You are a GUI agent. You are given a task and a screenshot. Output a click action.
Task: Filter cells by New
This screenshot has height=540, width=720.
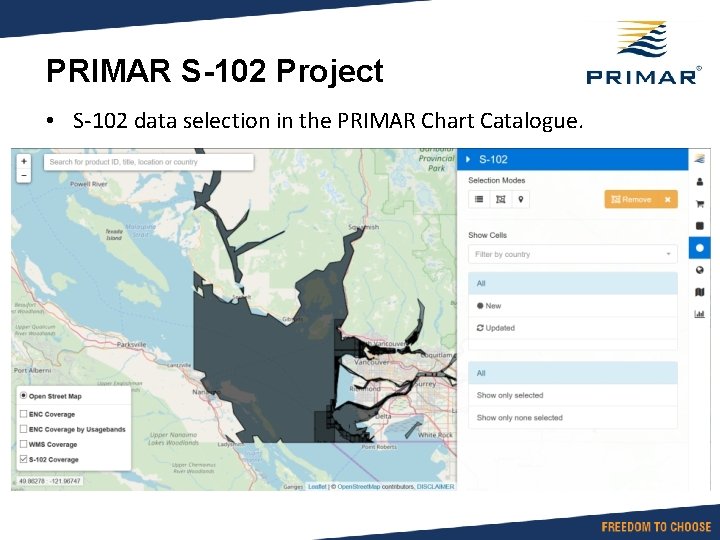tap(573, 306)
